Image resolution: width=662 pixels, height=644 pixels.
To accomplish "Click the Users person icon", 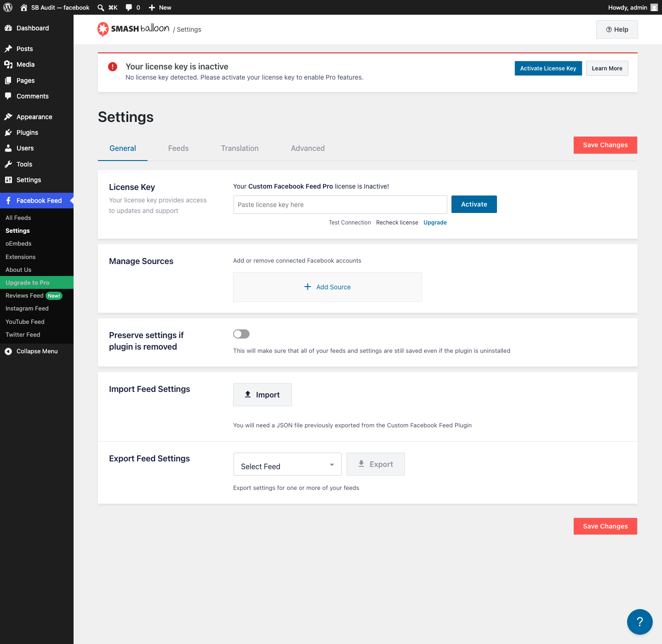I will click(8, 148).
